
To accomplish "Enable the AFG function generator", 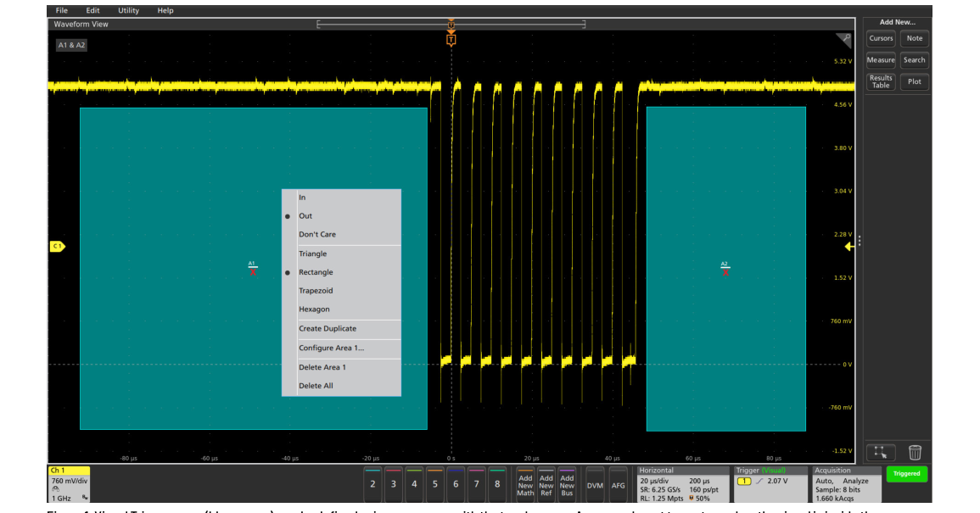I will point(618,483).
